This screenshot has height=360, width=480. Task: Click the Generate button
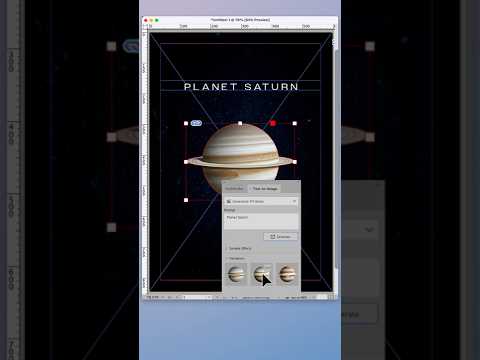(280, 237)
